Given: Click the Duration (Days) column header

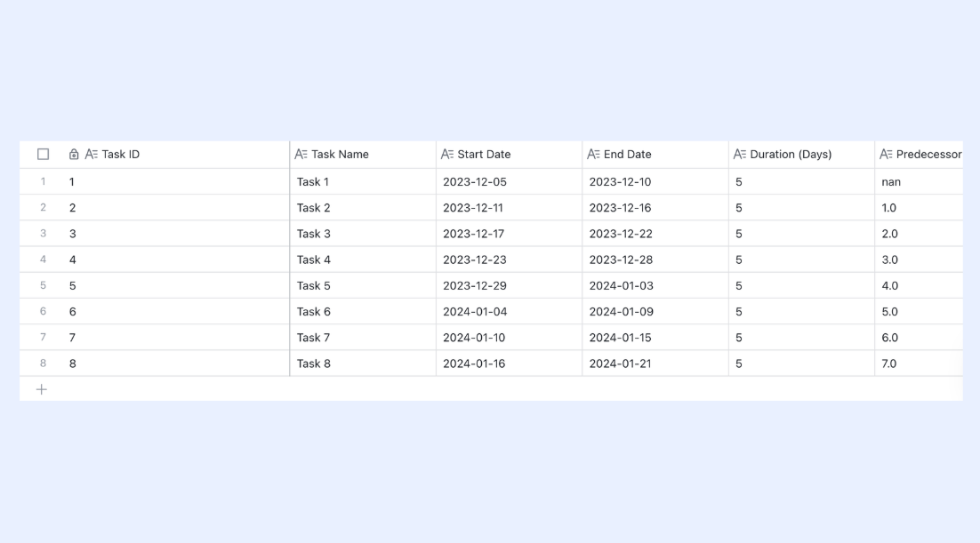Looking at the screenshot, I should (802, 155).
